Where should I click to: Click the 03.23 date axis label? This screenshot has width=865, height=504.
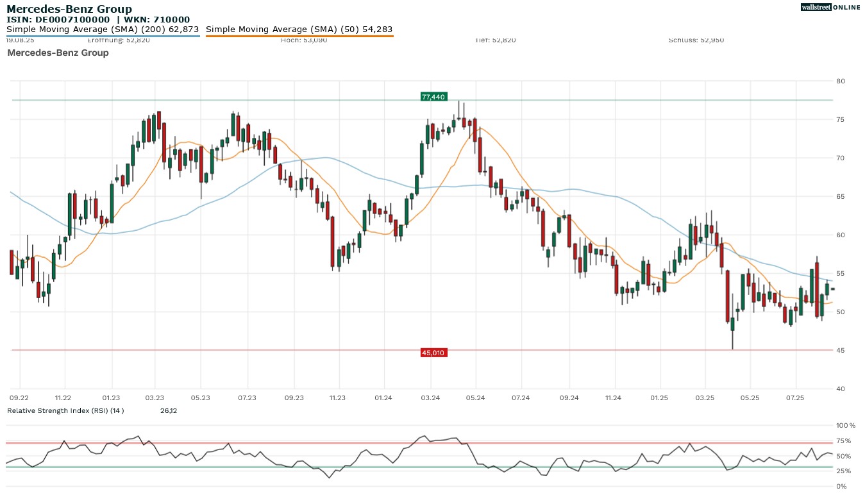(x=155, y=398)
